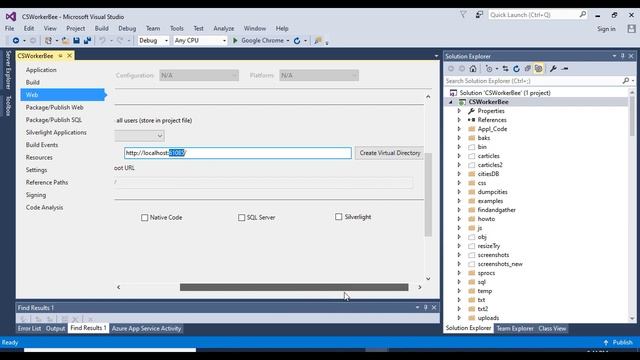Viewport: 640px width, 360px height.
Task: Open the Server Explorer side tab
Action: (8, 70)
